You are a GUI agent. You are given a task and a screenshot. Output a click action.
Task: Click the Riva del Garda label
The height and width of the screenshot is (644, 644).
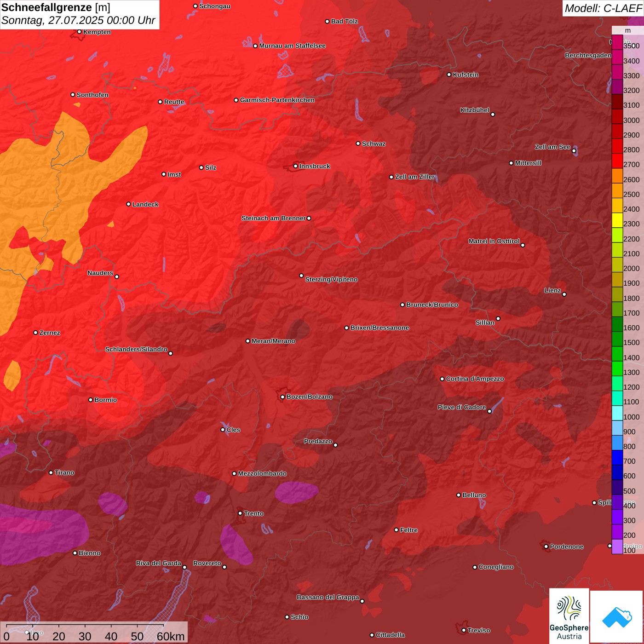coord(159,563)
